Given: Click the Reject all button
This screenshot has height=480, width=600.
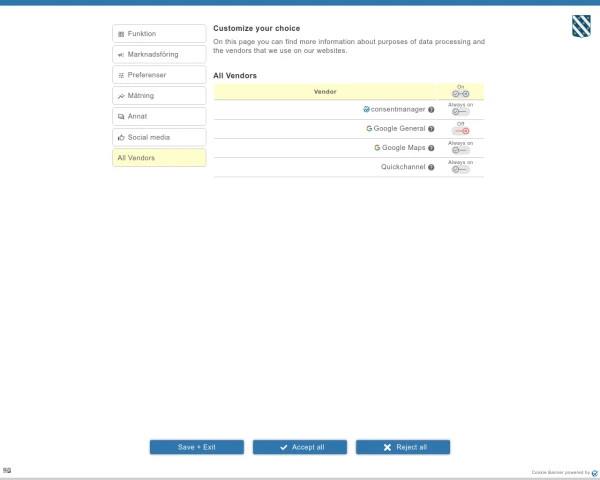Looking at the screenshot, I should click(403, 447).
